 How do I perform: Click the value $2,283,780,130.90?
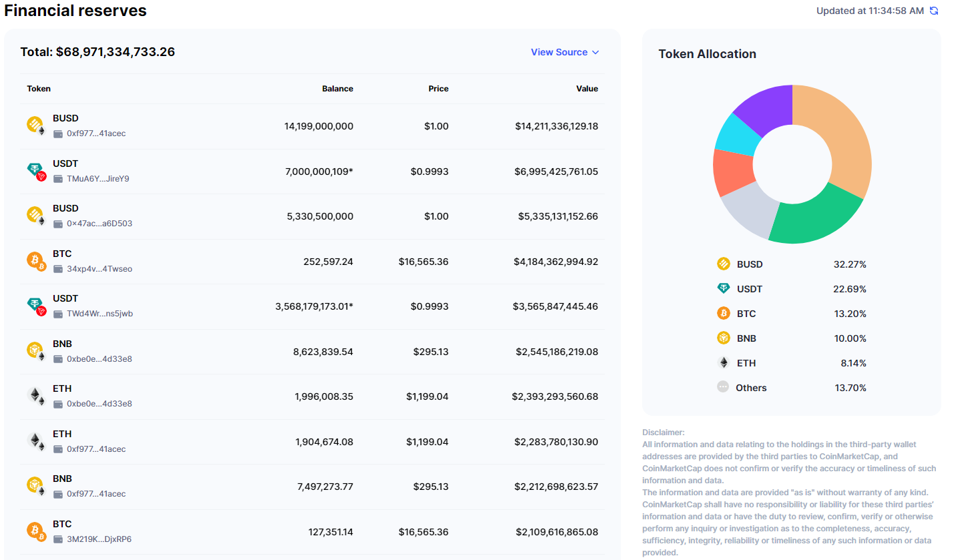(556, 442)
